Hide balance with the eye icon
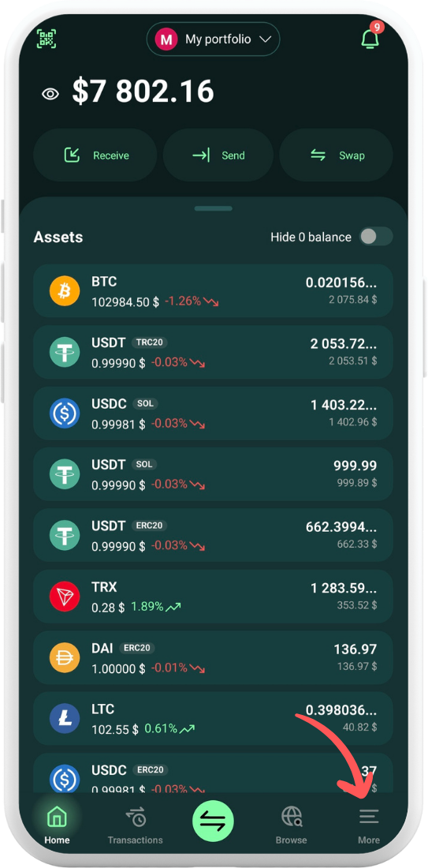The image size is (428, 868). click(50, 94)
